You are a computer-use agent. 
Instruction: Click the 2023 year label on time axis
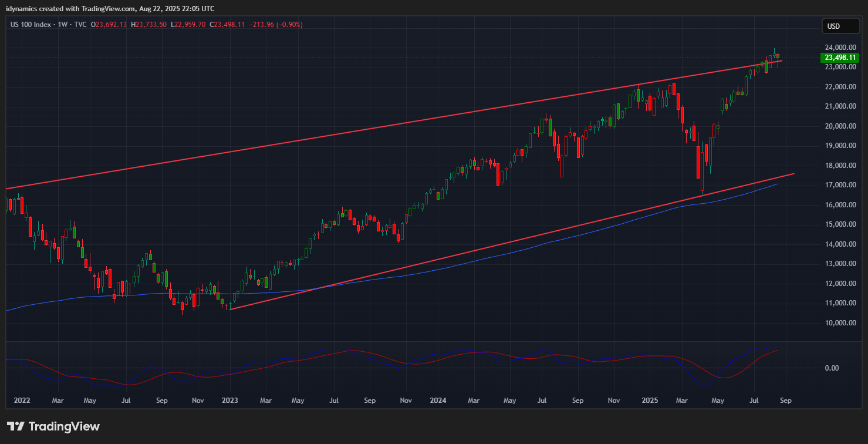point(229,401)
